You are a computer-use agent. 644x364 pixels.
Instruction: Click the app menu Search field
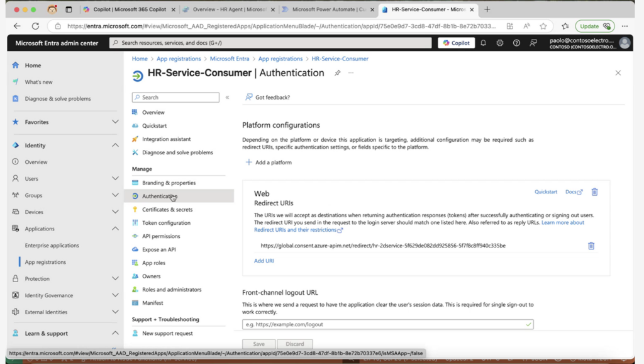[175, 98]
